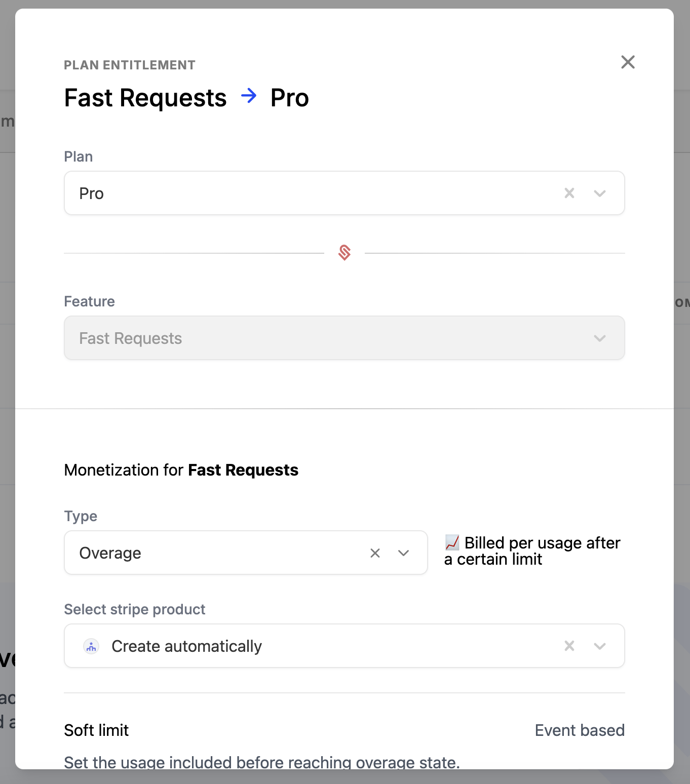Click the blue arrow in the title

click(x=249, y=96)
